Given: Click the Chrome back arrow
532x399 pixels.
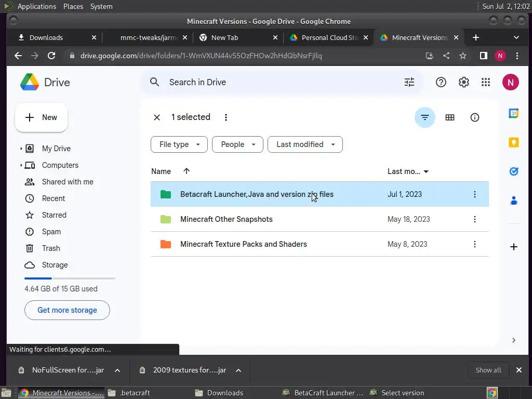Looking at the screenshot, I should [18, 56].
